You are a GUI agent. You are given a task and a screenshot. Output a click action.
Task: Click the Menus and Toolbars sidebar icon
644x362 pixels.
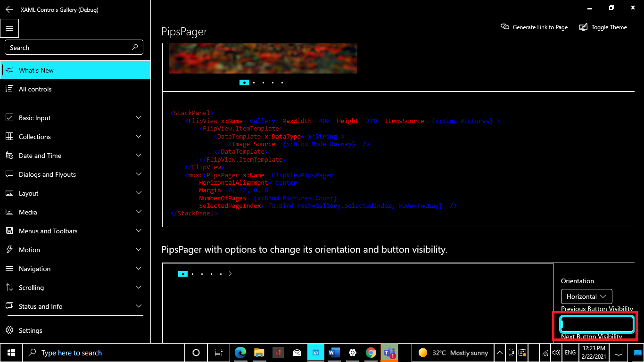point(10,230)
